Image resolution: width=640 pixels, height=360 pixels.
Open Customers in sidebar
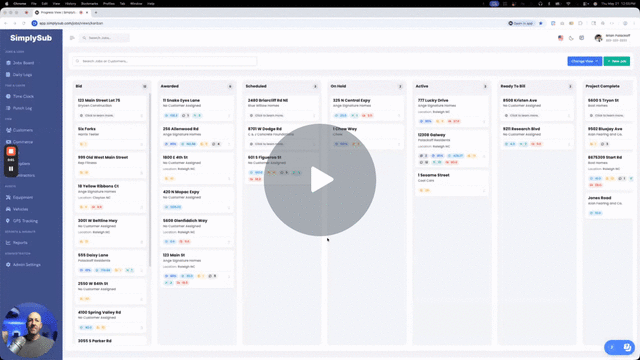[x=19, y=130]
